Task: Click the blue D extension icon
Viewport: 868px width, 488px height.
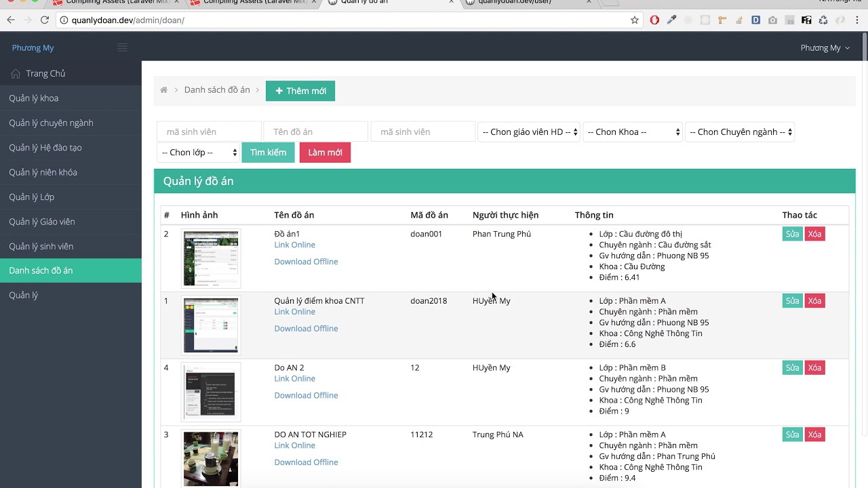Action: click(755, 20)
